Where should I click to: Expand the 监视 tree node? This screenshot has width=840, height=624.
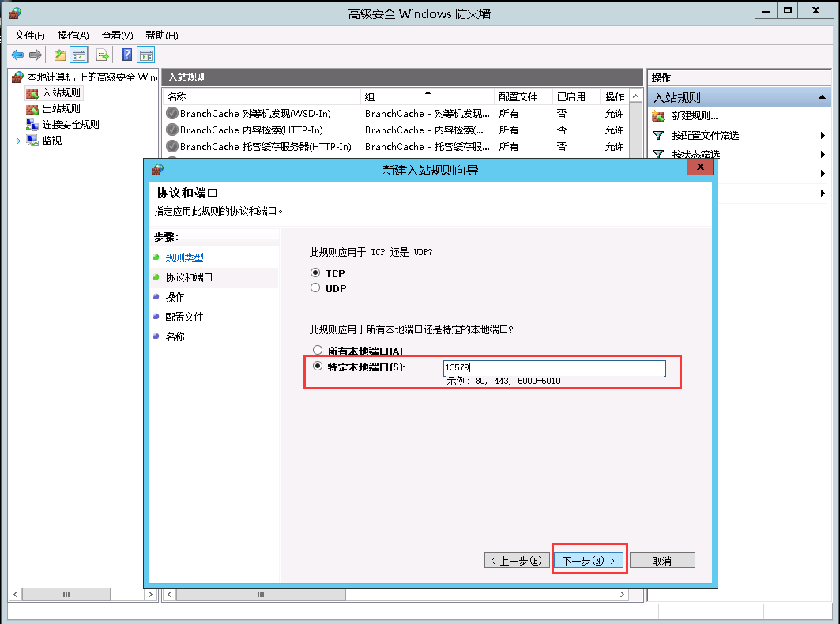tap(19, 141)
